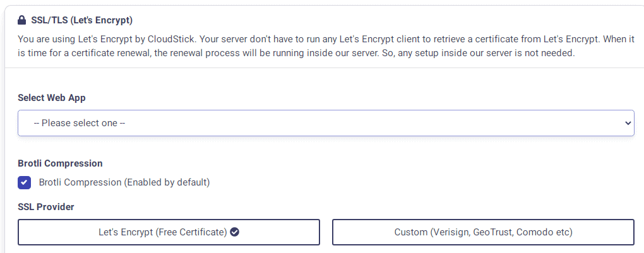The image size is (644, 253).
Task: Select Custom (Verisign, GeoTrust, Comodo etc) provider
Action: coord(483,232)
